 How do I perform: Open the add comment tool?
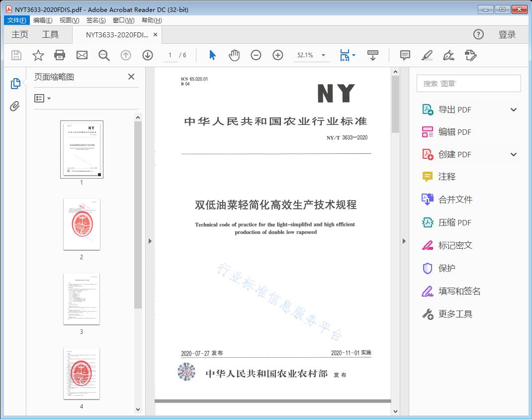coord(405,55)
